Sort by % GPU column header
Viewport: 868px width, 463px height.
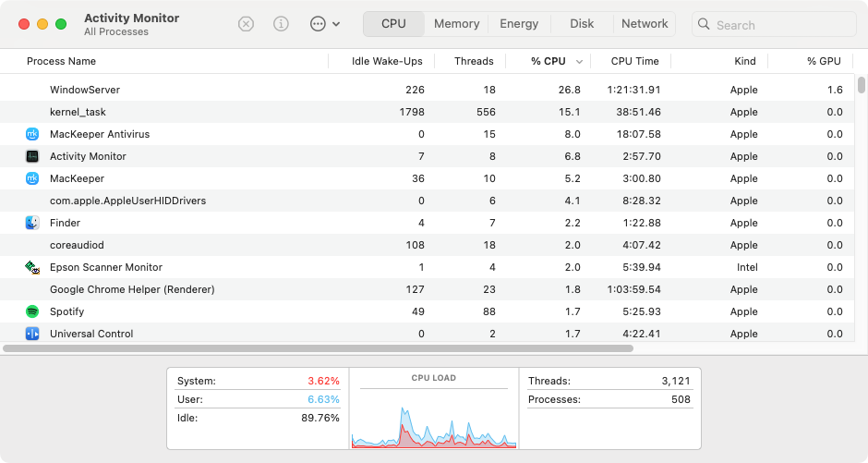coord(824,61)
